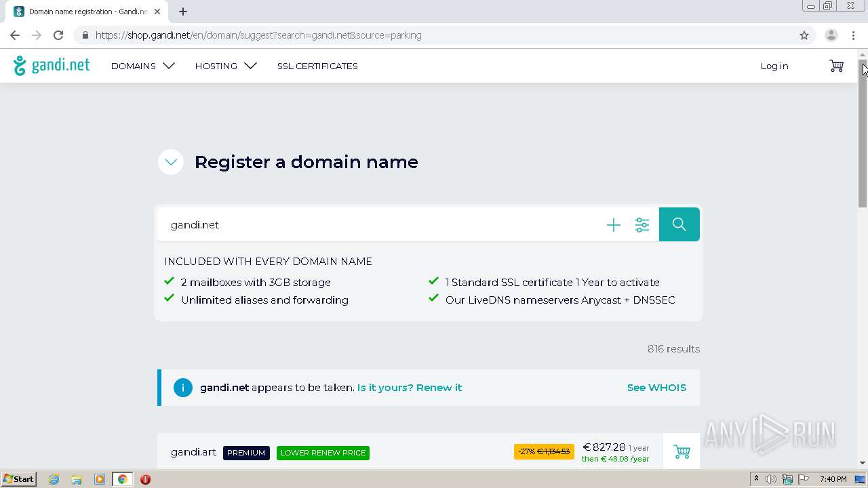Click the domain search input field

pos(380,225)
